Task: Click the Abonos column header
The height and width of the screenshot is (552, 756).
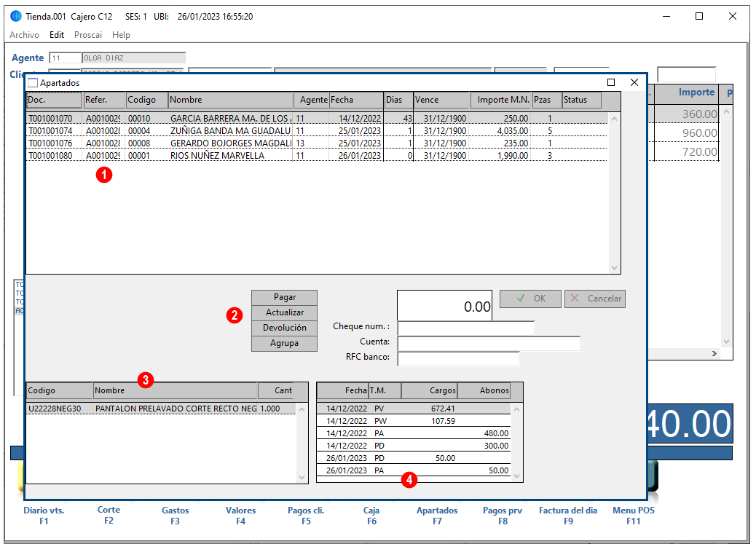Action: pyautogui.click(x=484, y=390)
